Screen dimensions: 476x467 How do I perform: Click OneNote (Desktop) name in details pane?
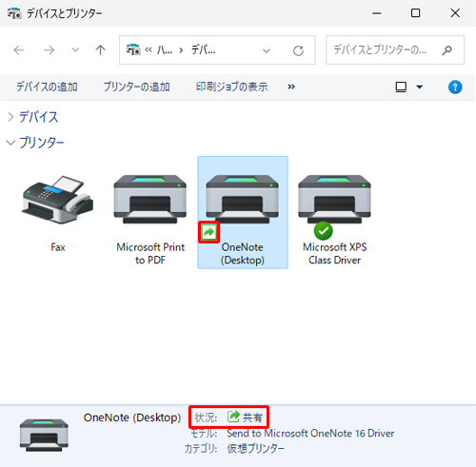coord(132,418)
